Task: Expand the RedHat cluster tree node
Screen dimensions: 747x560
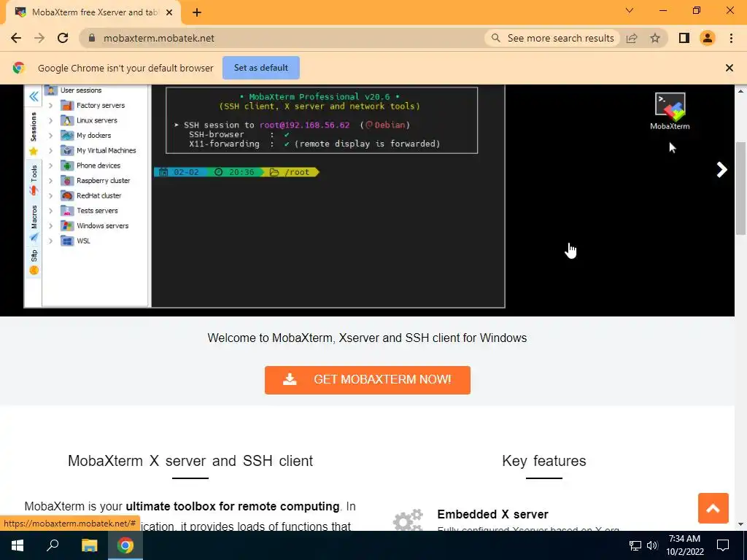Action: pos(50,195)
